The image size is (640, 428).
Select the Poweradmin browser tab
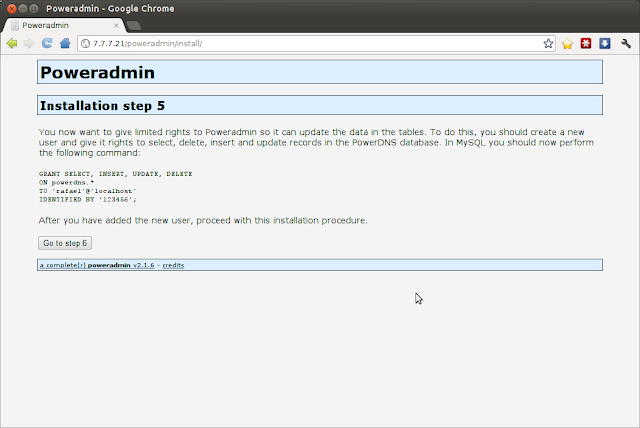tap(63, 25)
